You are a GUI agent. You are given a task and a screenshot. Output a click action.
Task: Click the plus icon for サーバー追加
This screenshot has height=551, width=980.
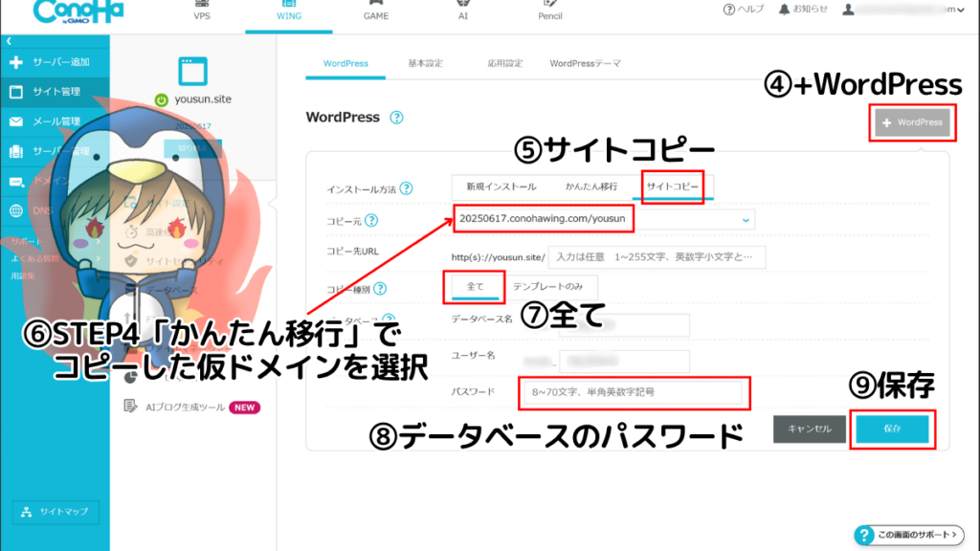(16, 62)
